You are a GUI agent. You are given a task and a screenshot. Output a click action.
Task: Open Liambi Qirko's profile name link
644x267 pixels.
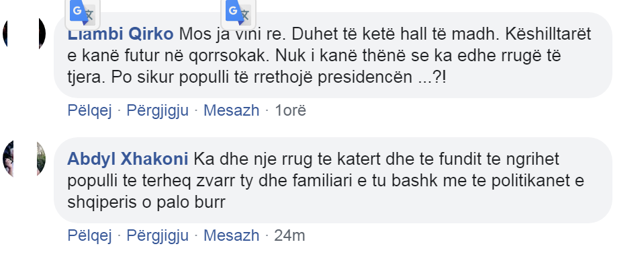(120, 34)
